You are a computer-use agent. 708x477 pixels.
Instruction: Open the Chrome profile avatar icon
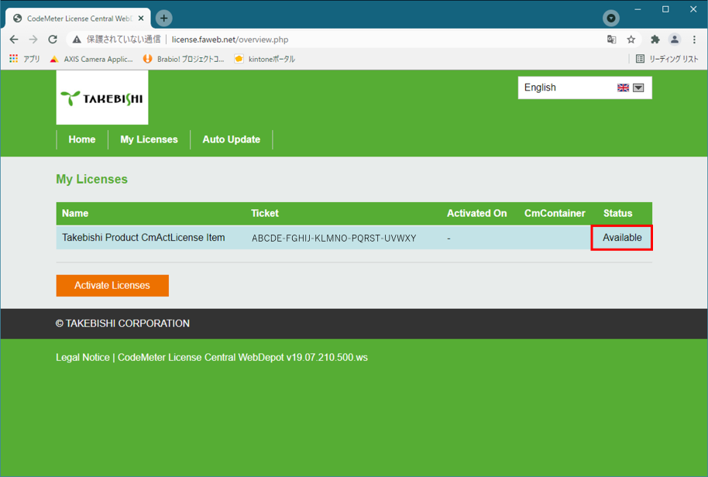(674, 40)
